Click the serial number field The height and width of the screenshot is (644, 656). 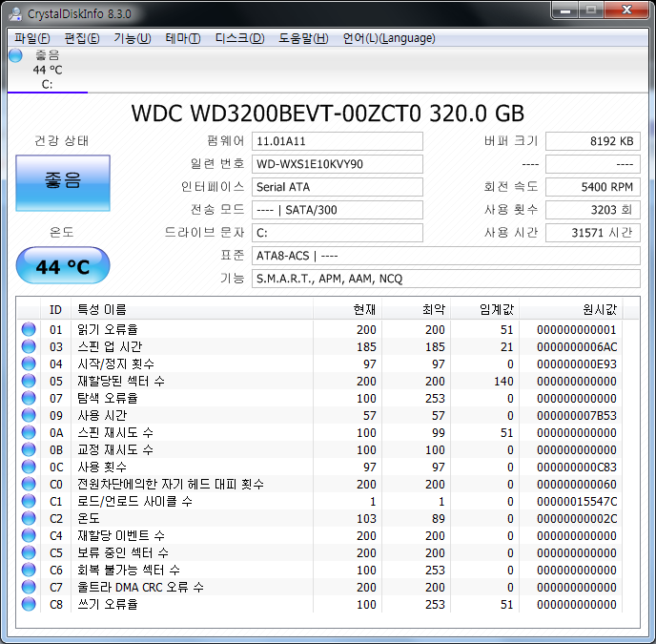tap(338, 164)
